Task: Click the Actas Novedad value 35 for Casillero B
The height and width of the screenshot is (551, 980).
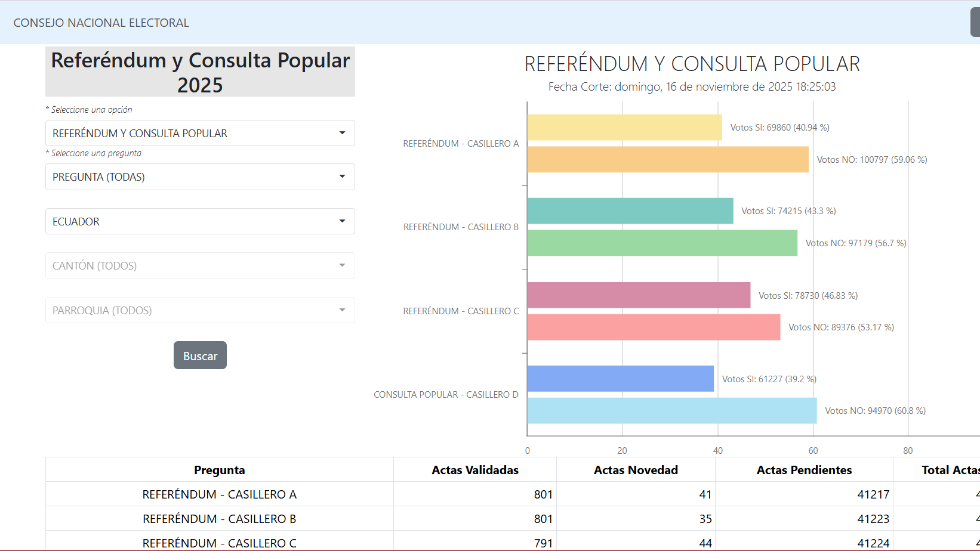Action: (705, 519)
